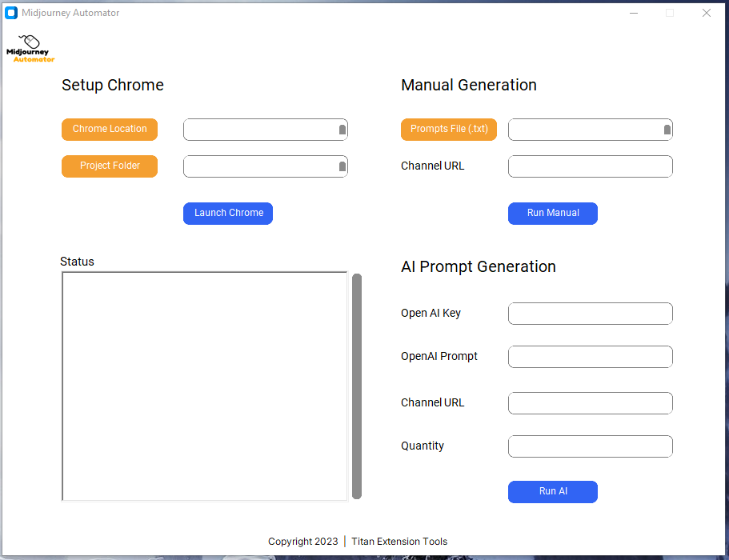Click the app icon in title bar
The width and height of the screenshot is (729, 560).
(11, 13)
